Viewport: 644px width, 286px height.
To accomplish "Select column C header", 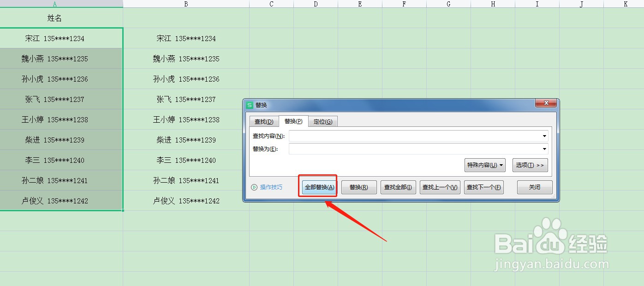I will (x=271, y=4).
